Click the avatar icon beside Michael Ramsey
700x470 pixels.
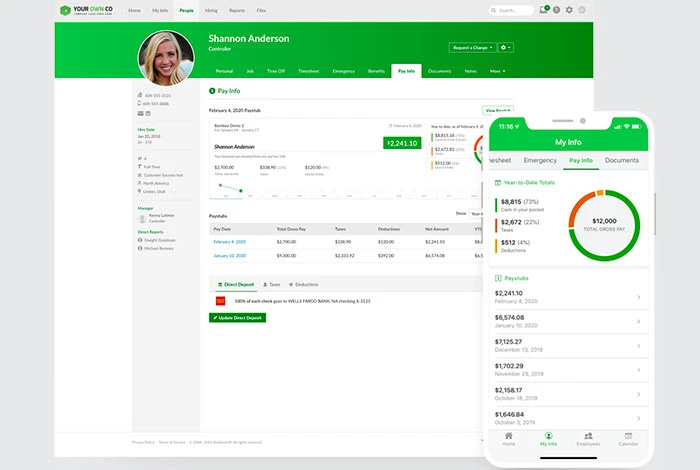click(x=140, y=248)
